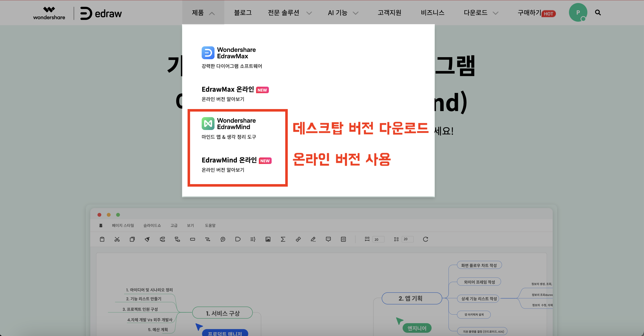Open 블로그 in the navigation bar
This screenshot has height=336, width=644.
pyautogui.click(x=243, y=13)
